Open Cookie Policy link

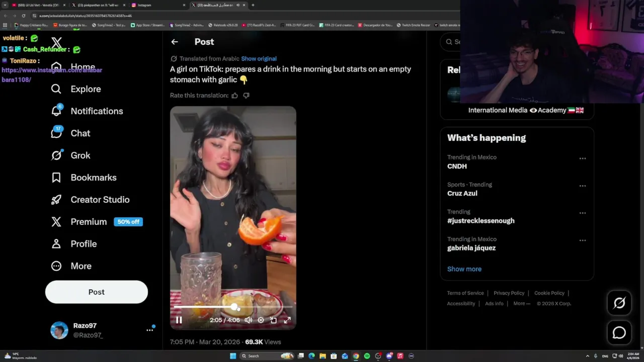[549, 293]
